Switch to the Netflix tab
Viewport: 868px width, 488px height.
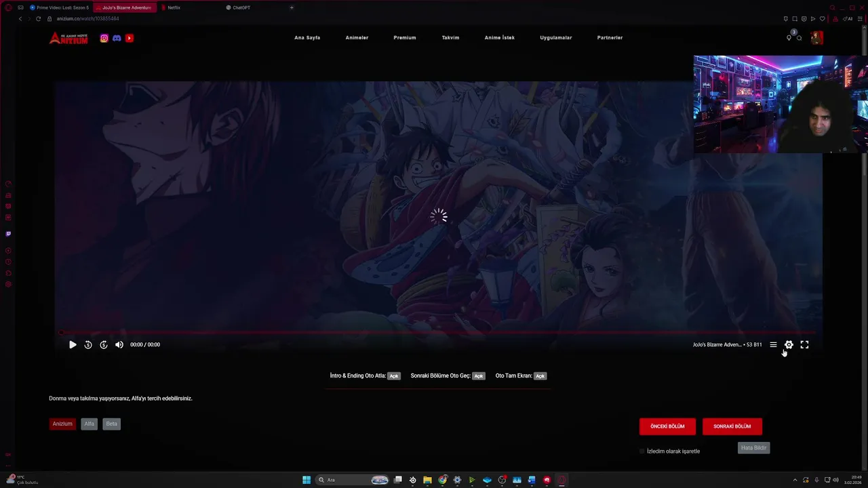(x=191, y=7)
